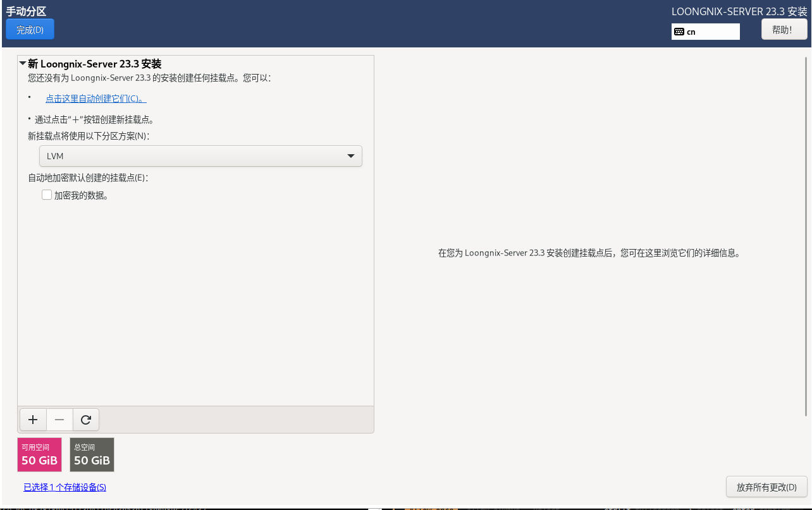Click the 总空间 50 GiB box
Image resolution: width=812 pixels, height=510 pixels.
pos(92,454)
